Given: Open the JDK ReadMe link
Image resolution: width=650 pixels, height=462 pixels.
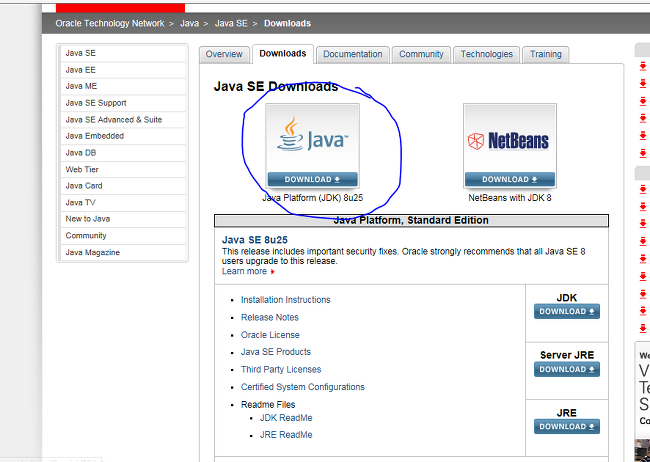Looking at the screenshot, I should click(x=286, y=418).
